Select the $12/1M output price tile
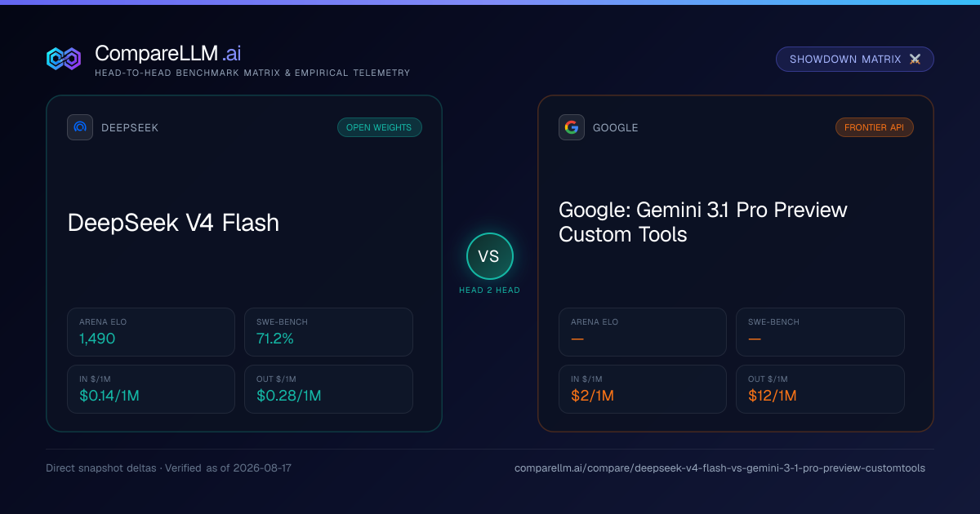This screenshot has height=514, width=980. (x=820, y=389)
